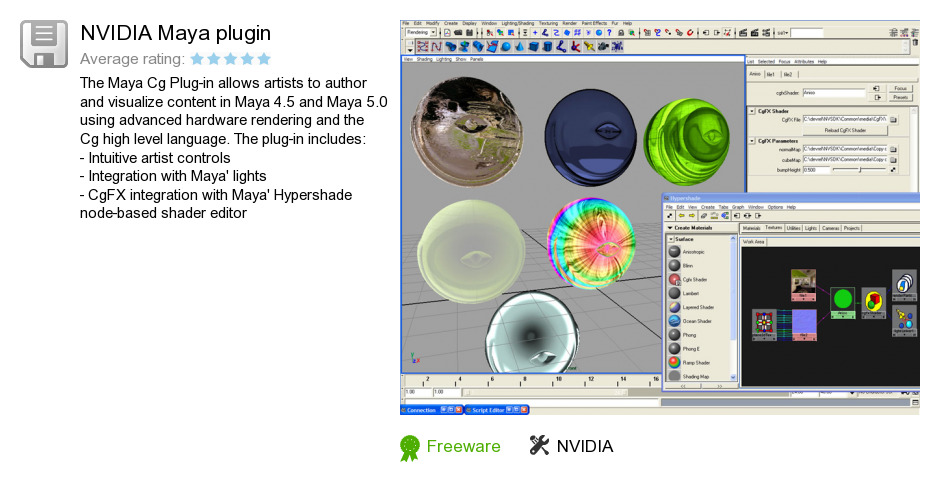Create a Blinn material

(681, 265)
